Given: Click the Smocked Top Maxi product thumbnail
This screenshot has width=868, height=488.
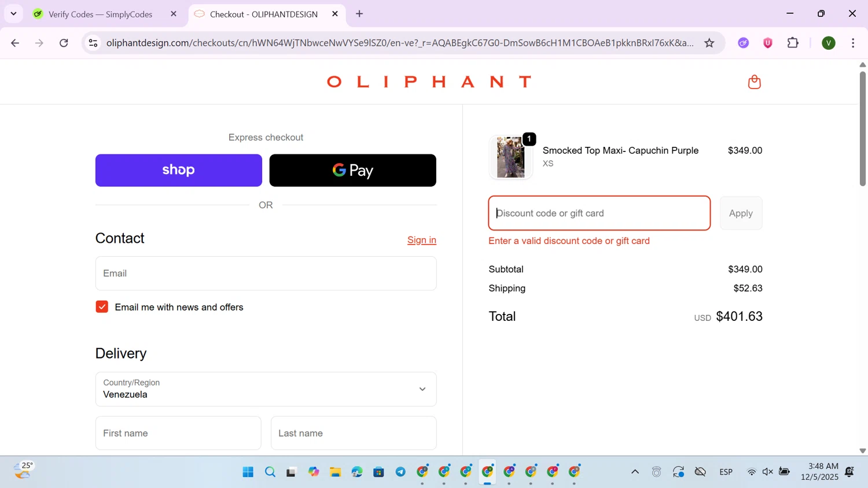Looking at the screenshot, I should click(510, 157).
